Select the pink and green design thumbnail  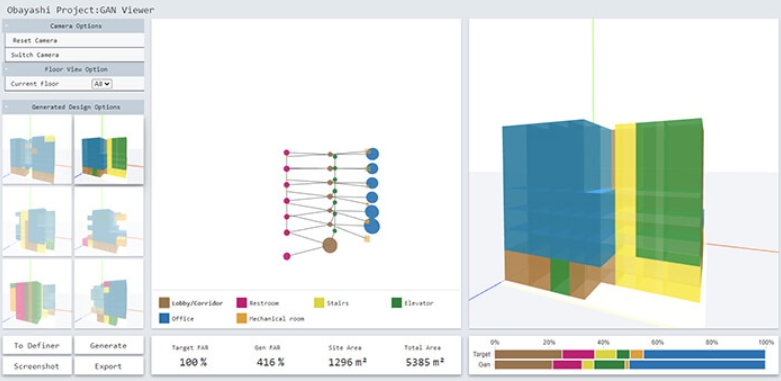[37, 293]
